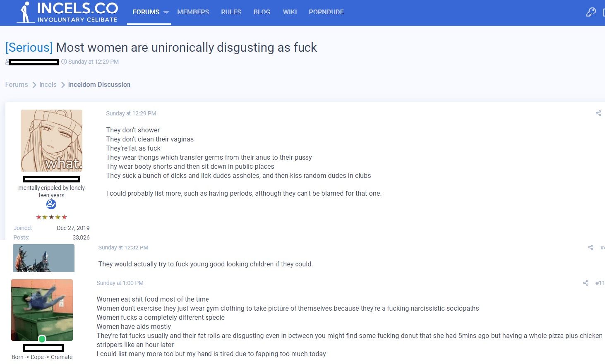Click the share icon on post #11

tap(585, 283)
